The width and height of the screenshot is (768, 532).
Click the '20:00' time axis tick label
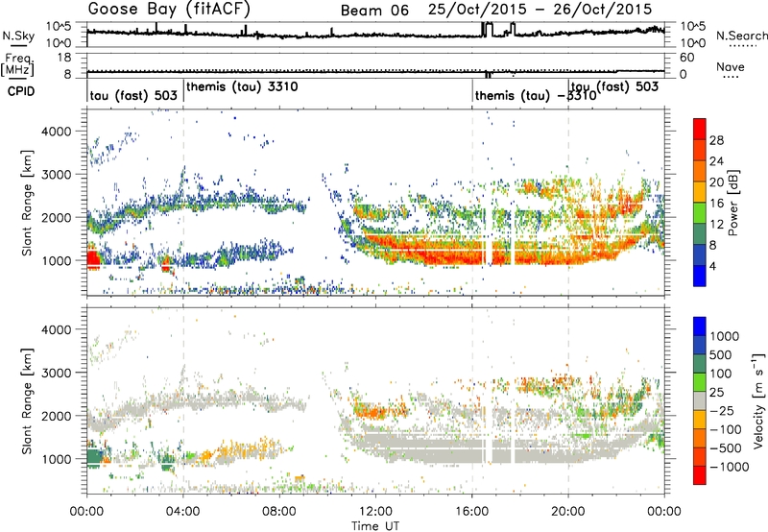568,512
